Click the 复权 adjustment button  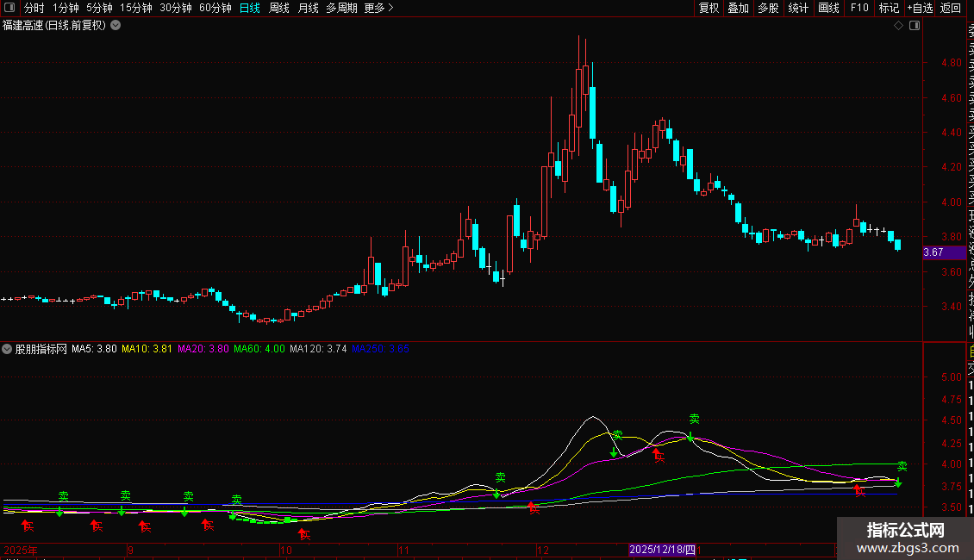click(709, 8)
